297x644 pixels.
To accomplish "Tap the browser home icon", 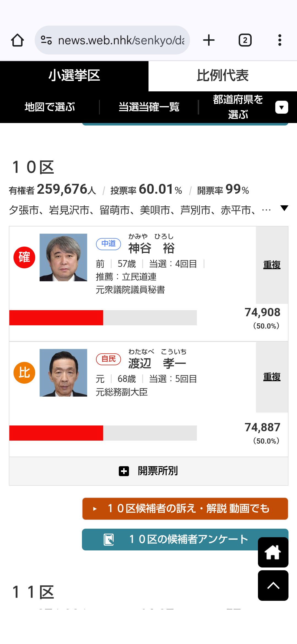I will (17, 40).
